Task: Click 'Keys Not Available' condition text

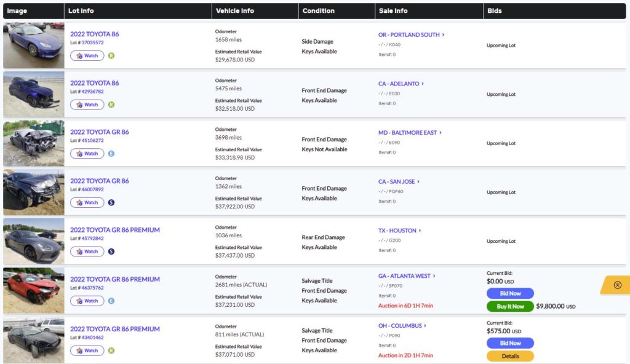Action: click(x=324, y=149)
